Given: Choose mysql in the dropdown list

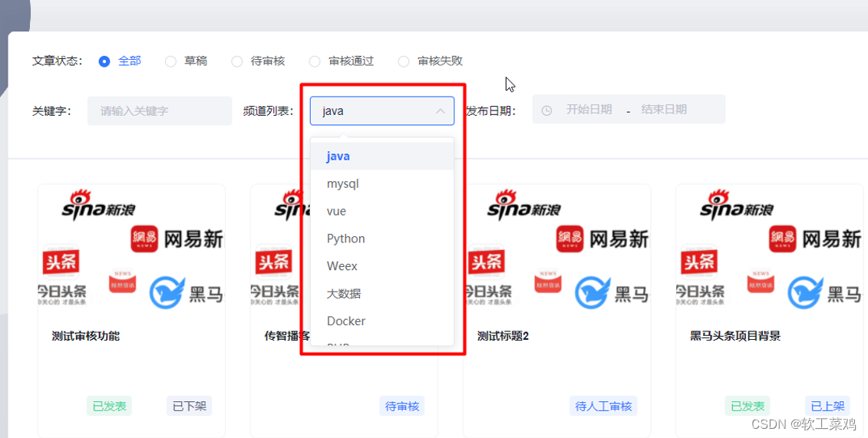Looking at the screenshot, I should tap(382, 183).
